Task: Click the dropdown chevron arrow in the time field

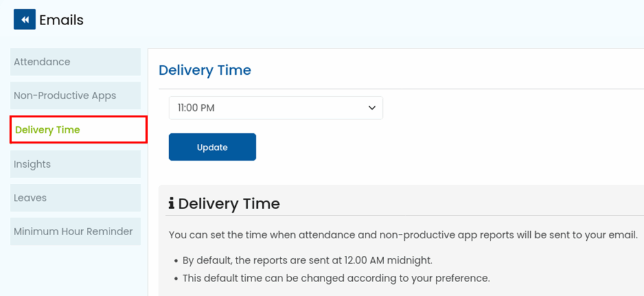Action: click(372, 108)
